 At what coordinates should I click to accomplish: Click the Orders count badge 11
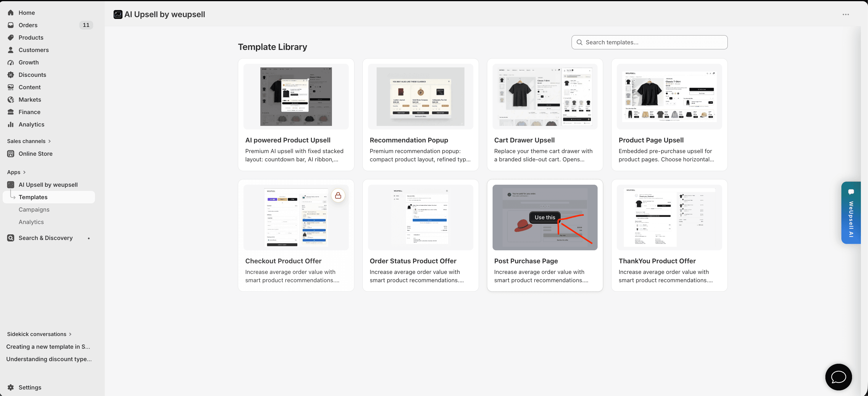click(x=86, y=25)
